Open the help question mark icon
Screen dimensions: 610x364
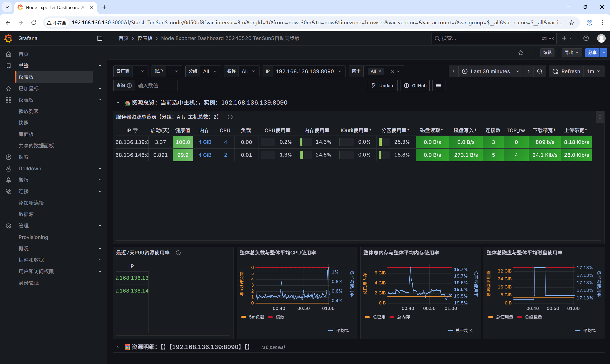(x=586, y=38)
